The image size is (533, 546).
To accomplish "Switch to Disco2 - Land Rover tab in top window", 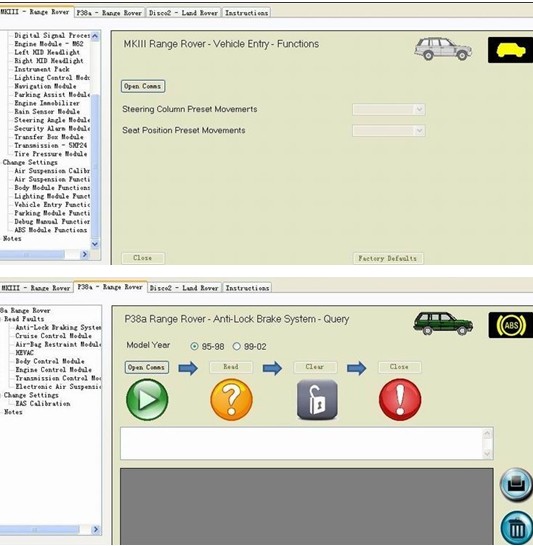I will click(183, 13).
